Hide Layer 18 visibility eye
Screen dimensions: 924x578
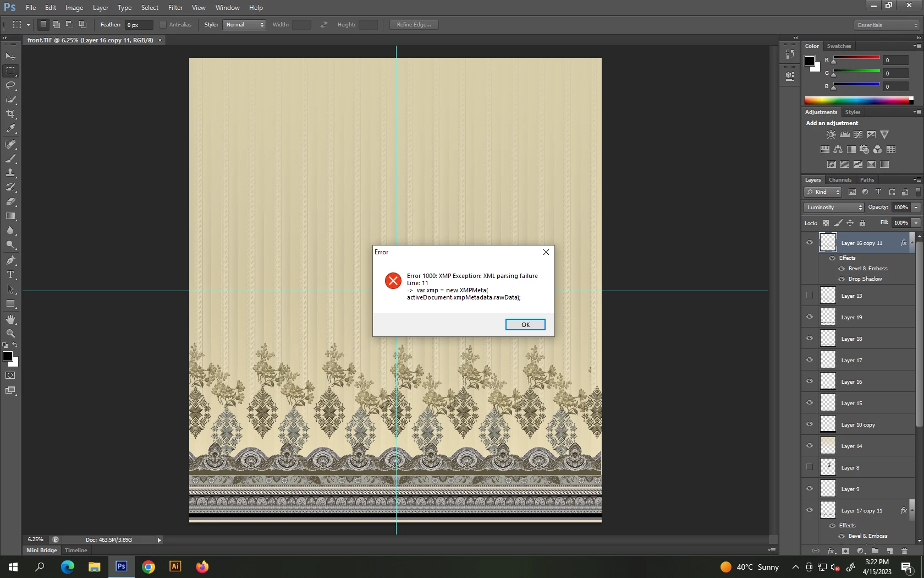[810, 338]
